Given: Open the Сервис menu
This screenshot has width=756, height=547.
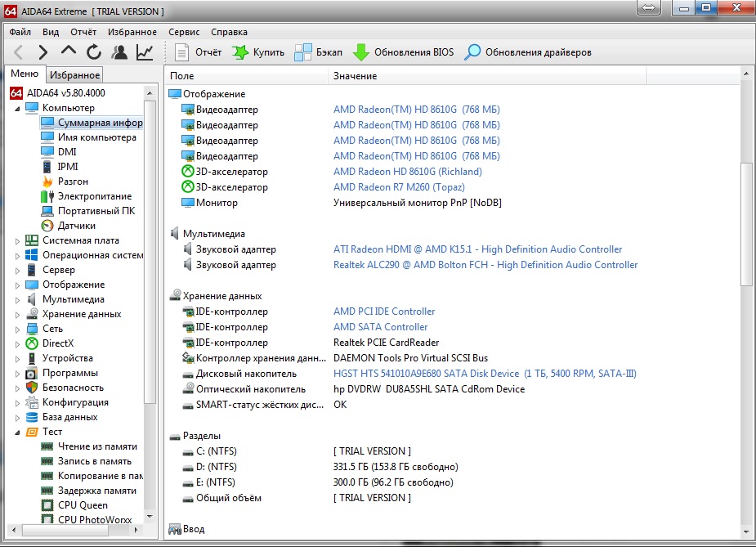Looking at the screenshot, I should (x=184, y=32).
